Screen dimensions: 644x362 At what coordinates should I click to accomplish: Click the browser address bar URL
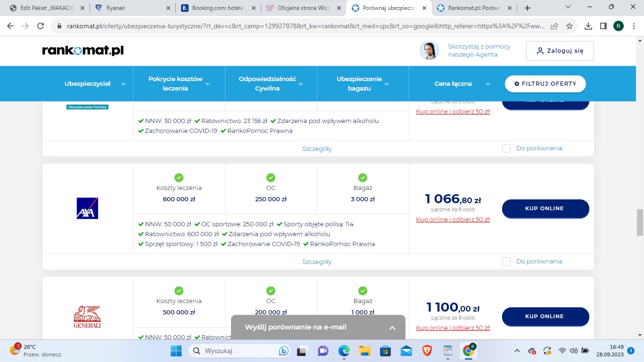coord(305,26)
